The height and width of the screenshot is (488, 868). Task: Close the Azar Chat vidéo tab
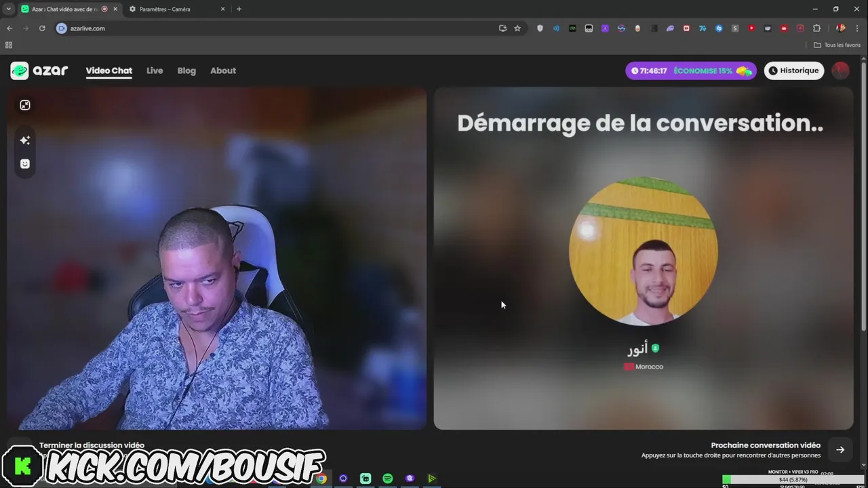click(115, 9)
